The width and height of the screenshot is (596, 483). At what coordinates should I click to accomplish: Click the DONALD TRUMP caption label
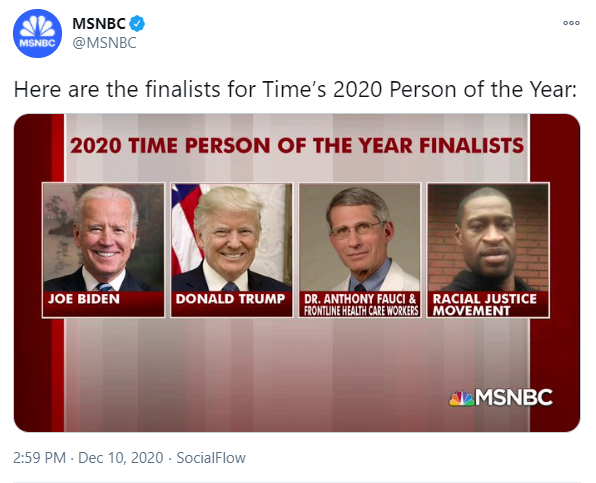tap(230, 299)
